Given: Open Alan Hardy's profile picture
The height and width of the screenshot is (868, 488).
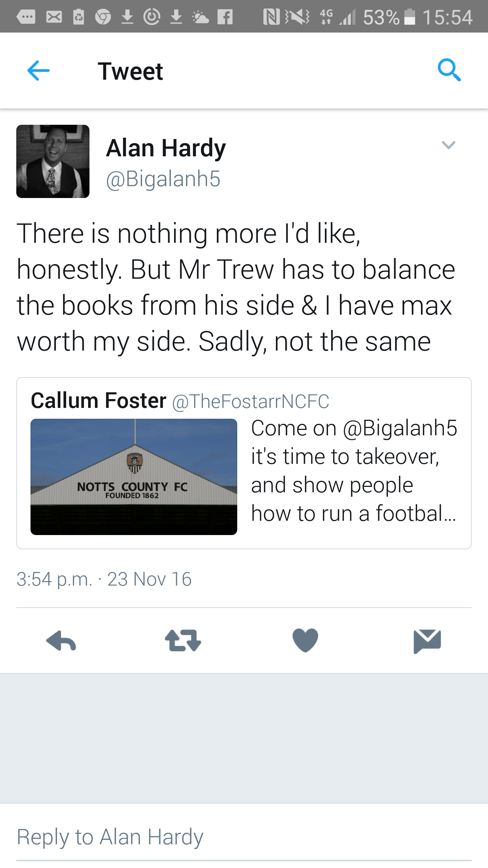Looking at the screenshot, I should click(x=53, y=161).
